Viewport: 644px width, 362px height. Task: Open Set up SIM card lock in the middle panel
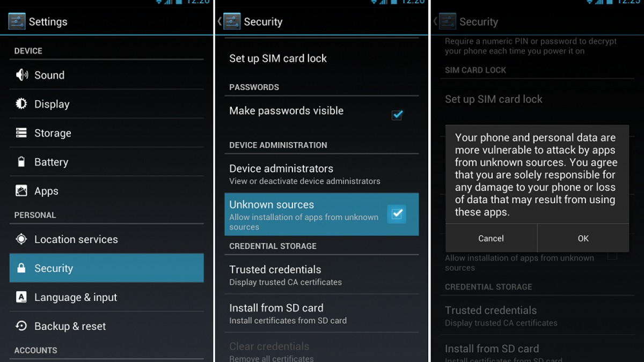tap(321, 58)
